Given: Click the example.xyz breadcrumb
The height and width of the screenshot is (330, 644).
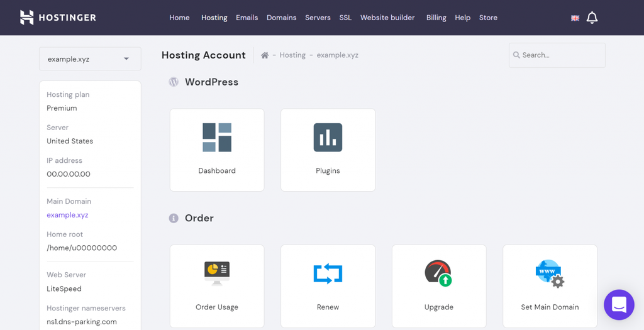Looking at the screenshot, I should pyautogui.click(x=337, y=55).
